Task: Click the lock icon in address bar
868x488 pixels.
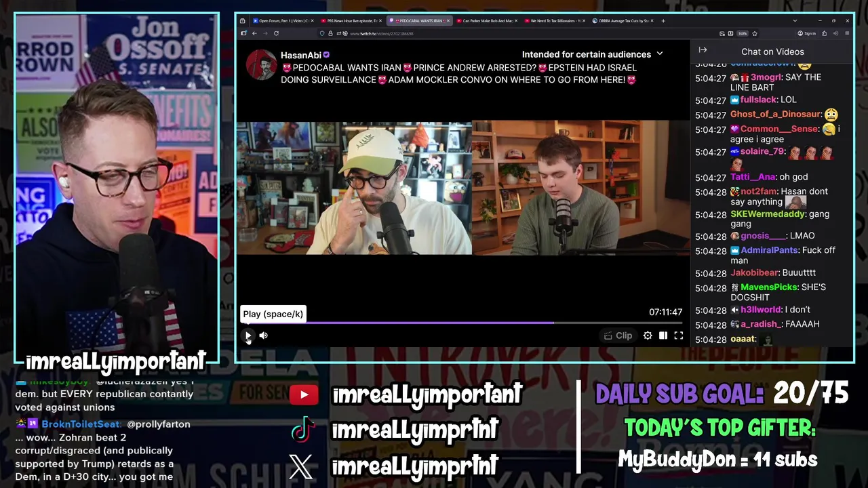Action: [330, 33]
